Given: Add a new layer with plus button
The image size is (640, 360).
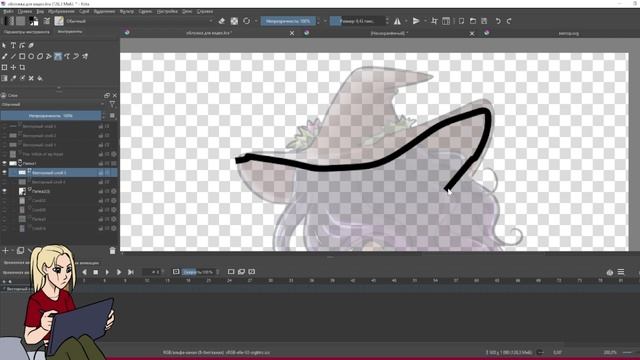Looking at the screenshot, I should [5, 251].
